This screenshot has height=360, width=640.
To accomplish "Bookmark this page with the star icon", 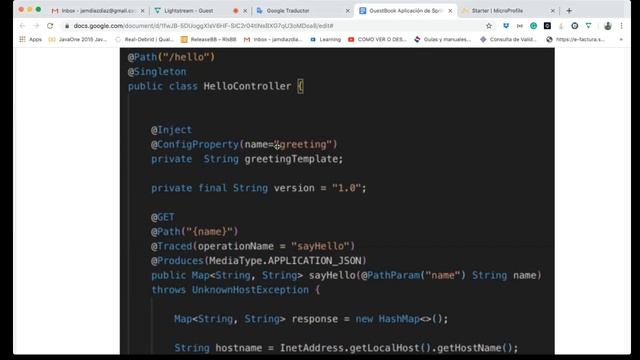I will coord(489,26).
